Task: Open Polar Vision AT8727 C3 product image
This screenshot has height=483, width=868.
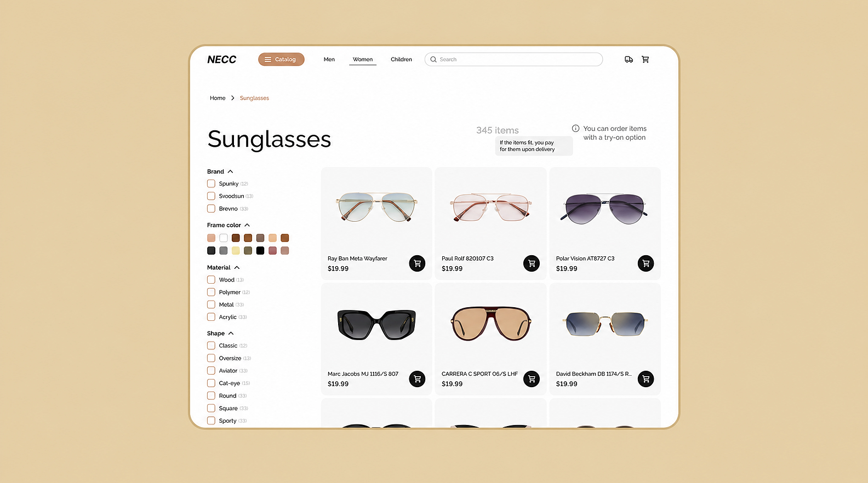Action: 604,209
